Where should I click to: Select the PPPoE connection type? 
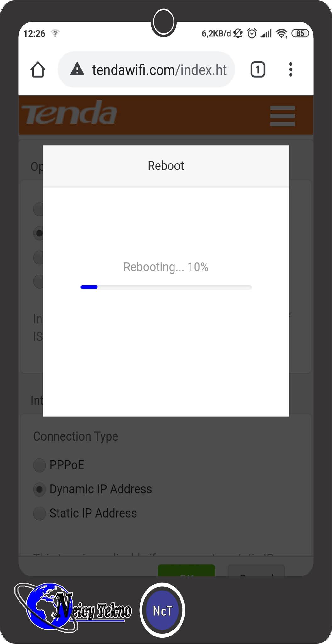click(x=40, y=465)
